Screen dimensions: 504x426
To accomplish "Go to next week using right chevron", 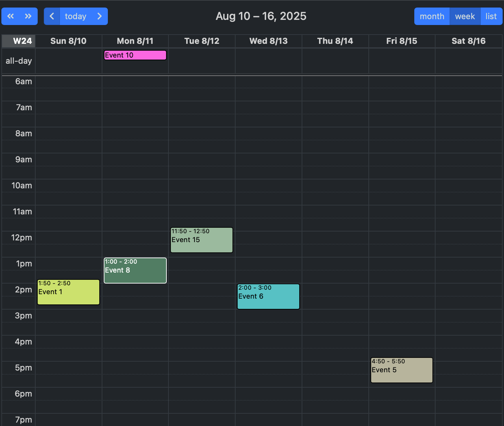I will point(100,16).
